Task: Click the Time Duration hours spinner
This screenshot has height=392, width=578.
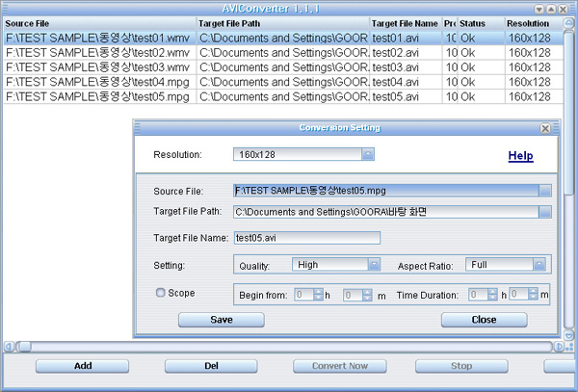Action: click(484, 295)
